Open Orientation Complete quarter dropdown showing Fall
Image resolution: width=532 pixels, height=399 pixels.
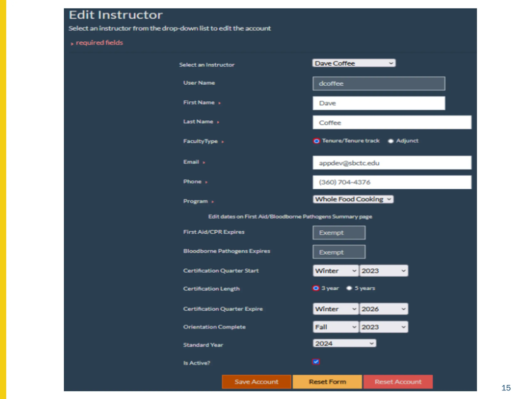(x=336, y=327)
